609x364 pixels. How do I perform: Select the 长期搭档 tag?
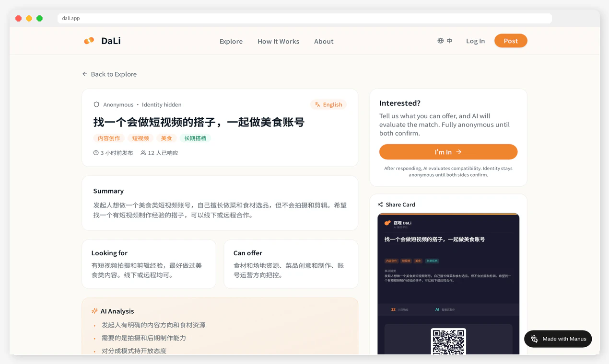(x=195, y=138)
